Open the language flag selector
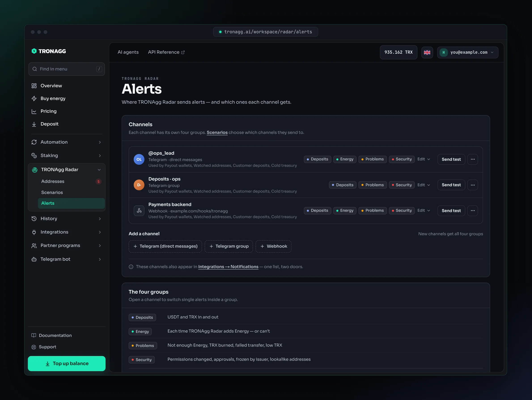This screenshot has height=400, width=532. (427, 52)
